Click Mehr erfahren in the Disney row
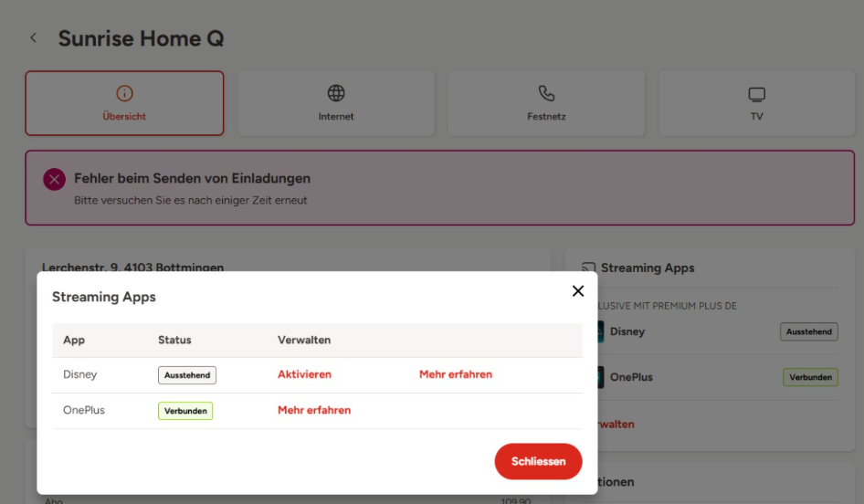Viewport: 864px width, 504px height. (456, 374)
